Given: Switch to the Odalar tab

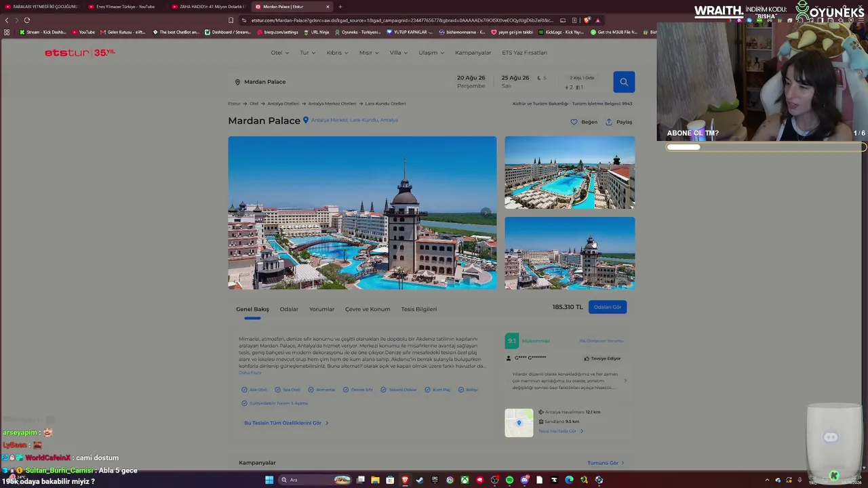Looking at the screenshot, I should click(289, 309).
